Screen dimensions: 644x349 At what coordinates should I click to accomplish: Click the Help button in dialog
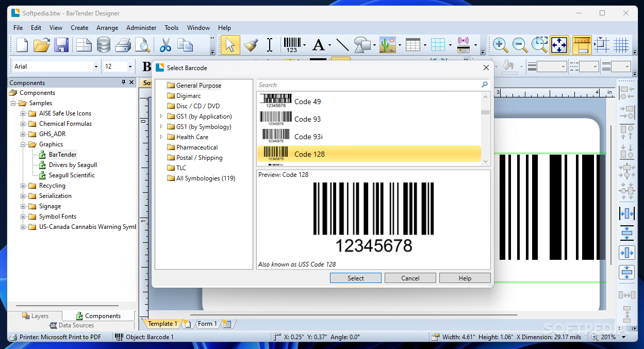tap(465, 278)
